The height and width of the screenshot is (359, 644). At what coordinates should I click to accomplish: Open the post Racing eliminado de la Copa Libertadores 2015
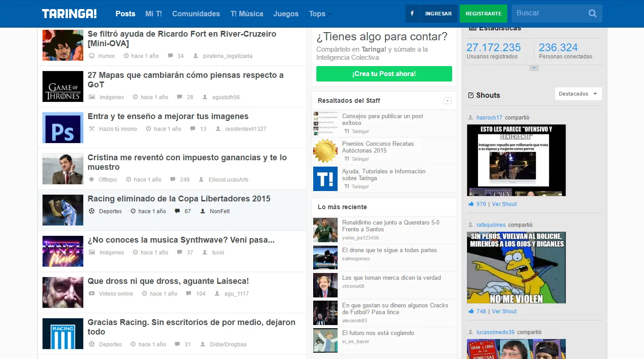(x=179, y=198)
